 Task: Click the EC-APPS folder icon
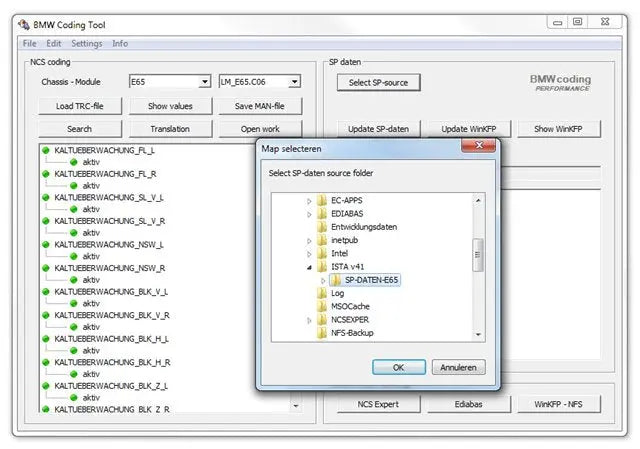click(322, 200)
